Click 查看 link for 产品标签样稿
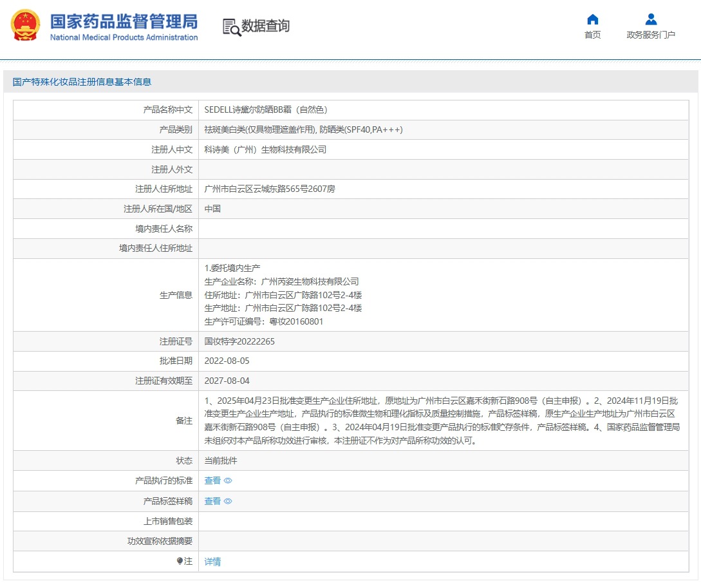The height and width of the screenshot is (588, 701). (212, 501)
